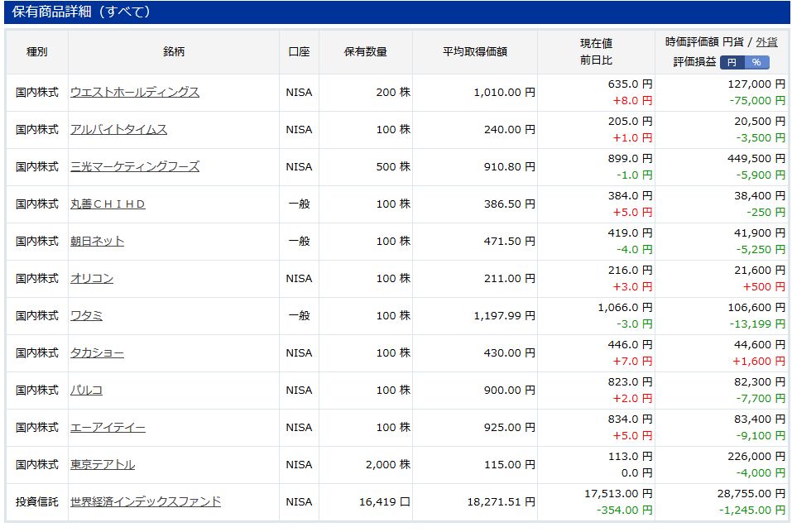This screenshot has height=532, width=792.
Task: Show profit/loss in % toggle
Action: tap(756, 62)
